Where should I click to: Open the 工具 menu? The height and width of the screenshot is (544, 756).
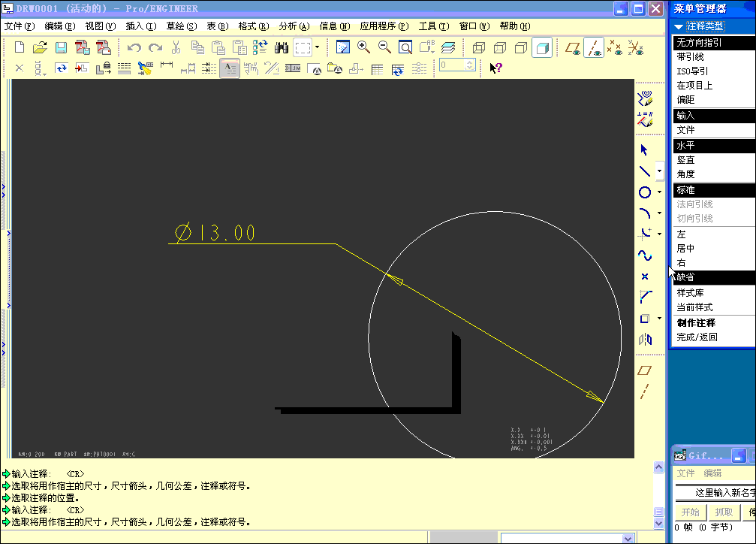434,26
